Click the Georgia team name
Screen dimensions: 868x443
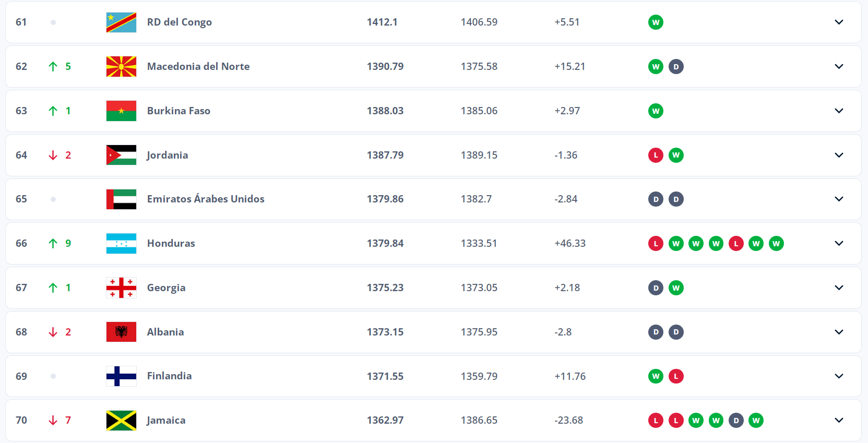pos(166,288)
